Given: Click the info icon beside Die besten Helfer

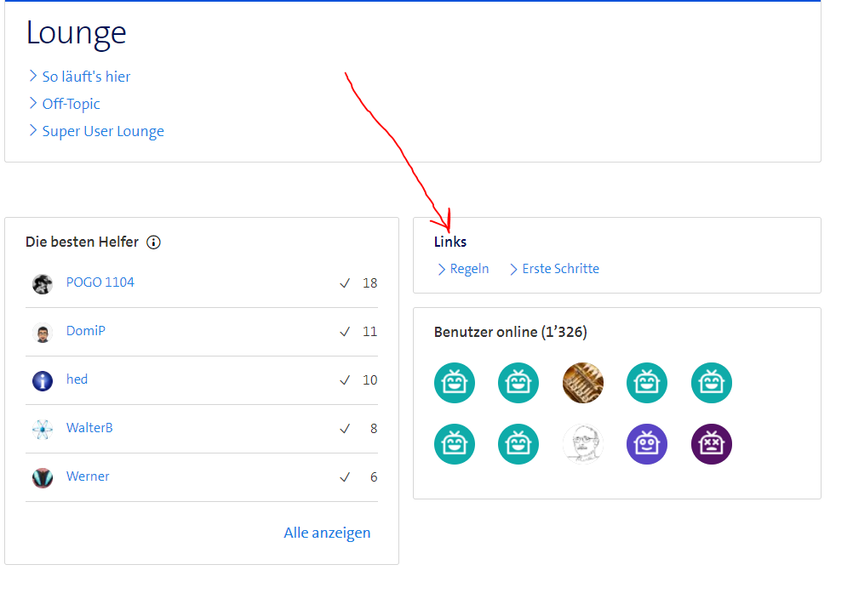Looking at the screenshot, I should pos(153,242).
